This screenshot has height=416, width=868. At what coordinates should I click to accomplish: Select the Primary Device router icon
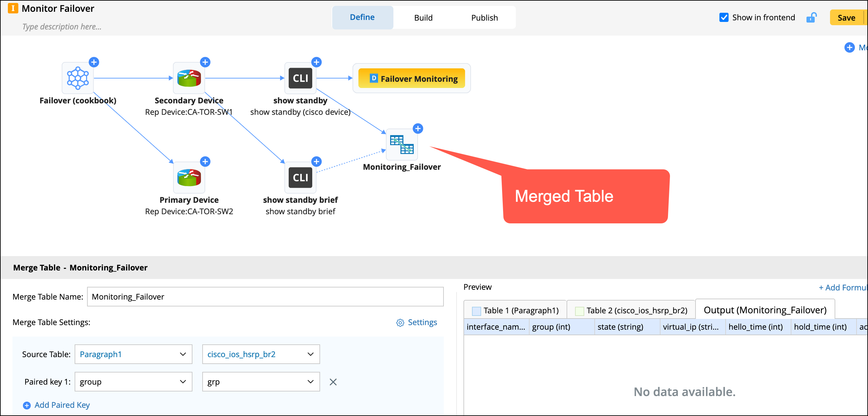coord(189,177)
